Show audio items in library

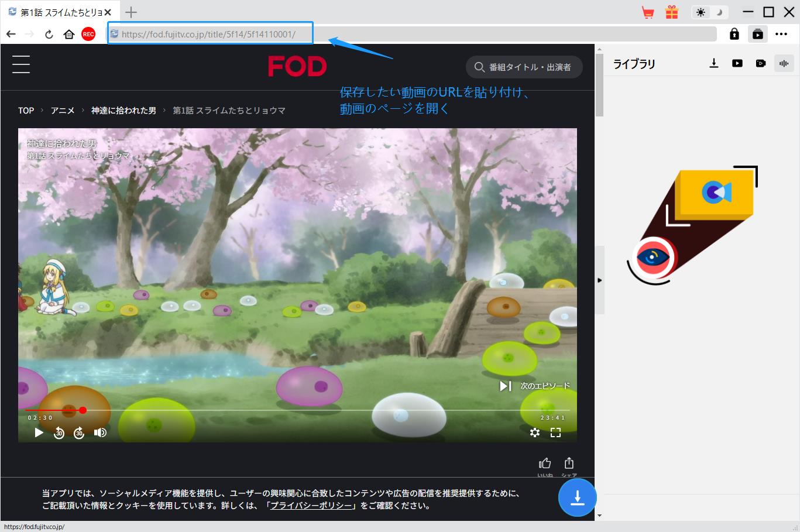point(784,63)
